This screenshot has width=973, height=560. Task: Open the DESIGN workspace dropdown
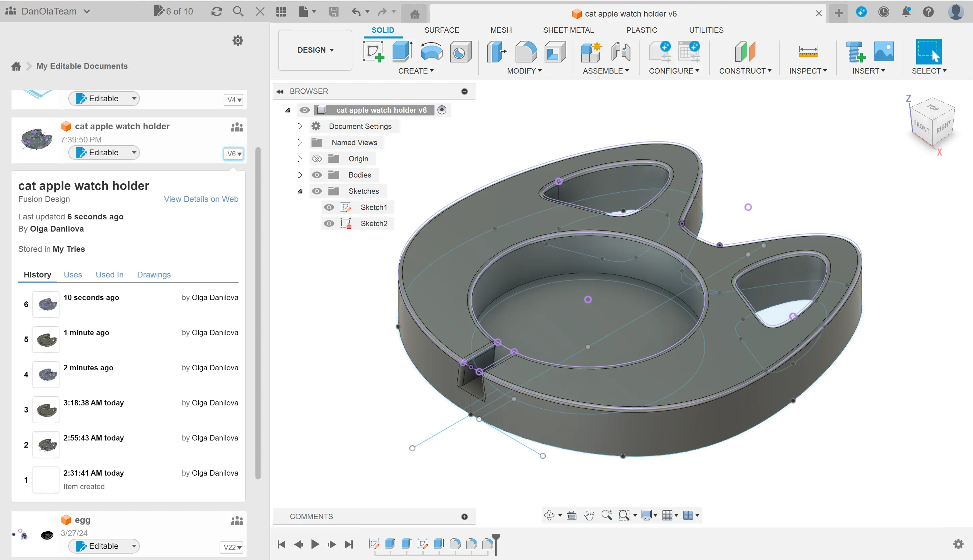point(315,50)
